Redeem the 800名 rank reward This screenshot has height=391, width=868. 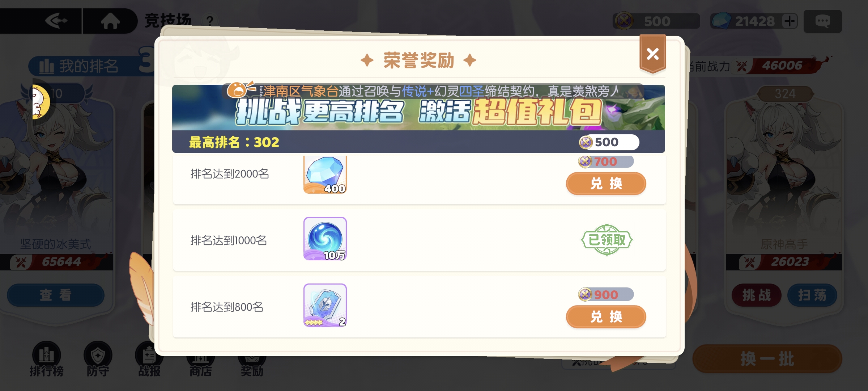pyautogui.click(x=606, y=317)
